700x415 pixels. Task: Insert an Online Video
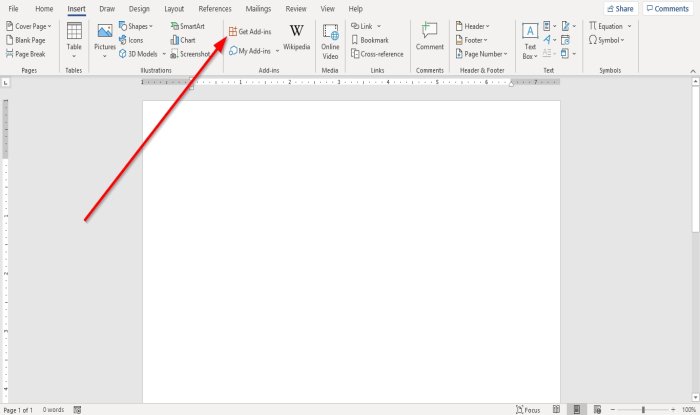pos(330,42)
